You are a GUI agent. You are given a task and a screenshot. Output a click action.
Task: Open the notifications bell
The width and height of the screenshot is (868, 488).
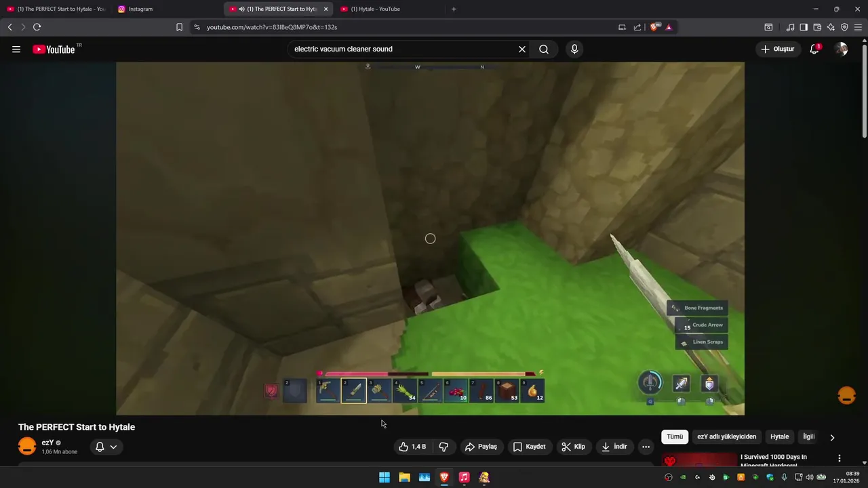(815, 49)
